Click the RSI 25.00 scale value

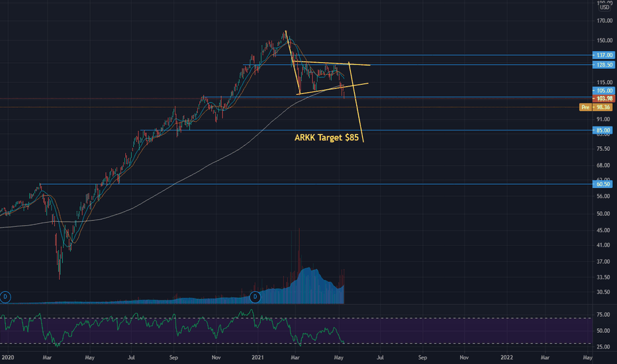click(x=603, y=347)
